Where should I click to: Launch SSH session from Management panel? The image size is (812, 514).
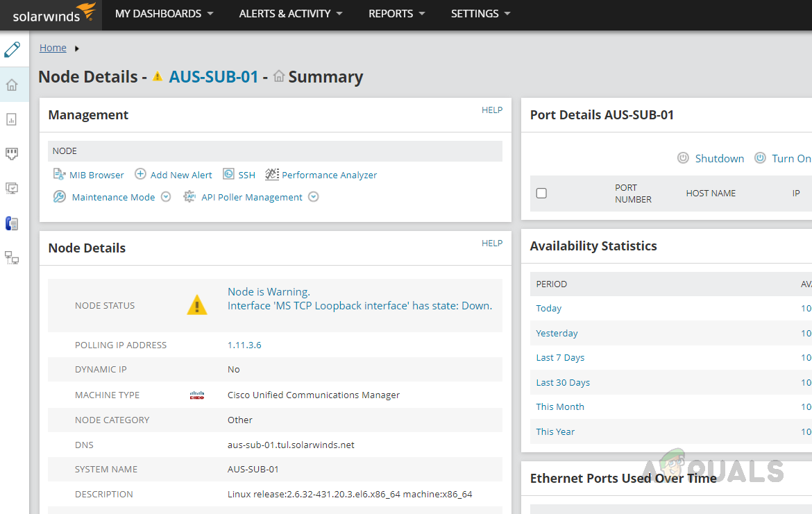(x=246, y=175)
